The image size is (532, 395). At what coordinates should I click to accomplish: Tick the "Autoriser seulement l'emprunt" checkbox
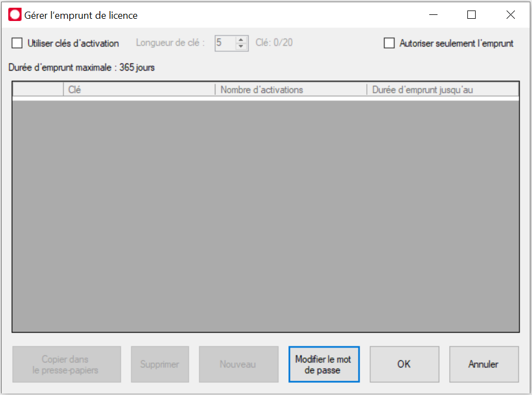(389, 43)
